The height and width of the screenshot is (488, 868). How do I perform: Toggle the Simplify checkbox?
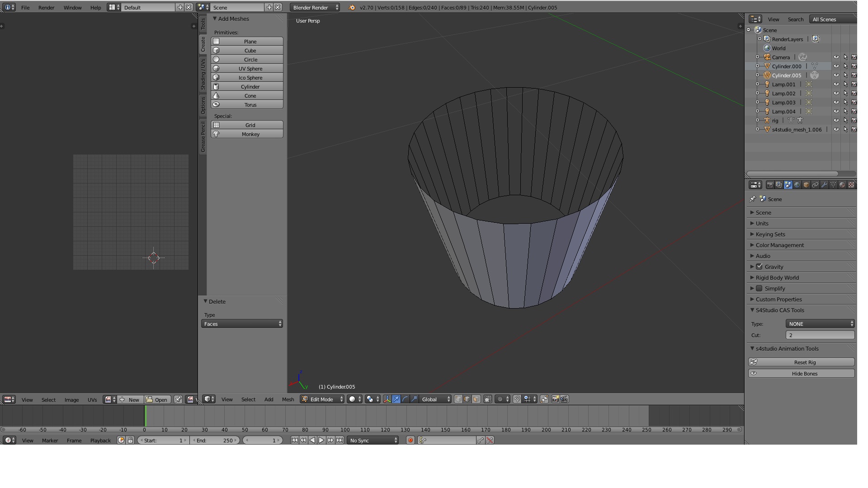(759, 288)
